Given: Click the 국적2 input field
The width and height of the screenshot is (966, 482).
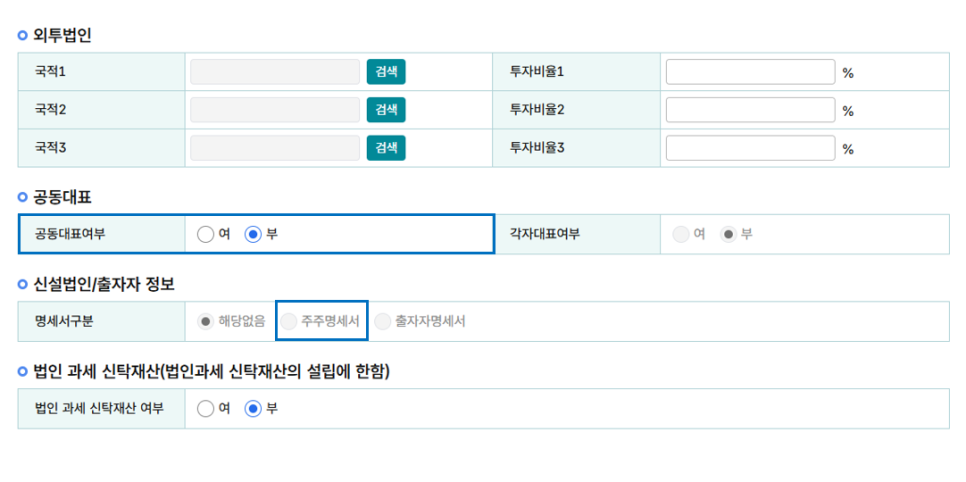Looking at the screenshot, I should click(x=275, y=110).
